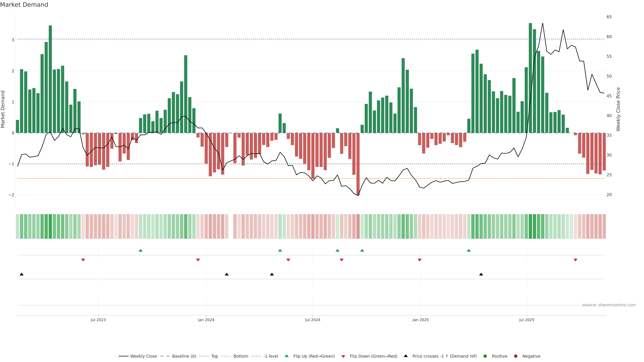This screenshot has height=362, width=644.
Task: Click red Flip Down legend triangle
Action: coord(343,356)
